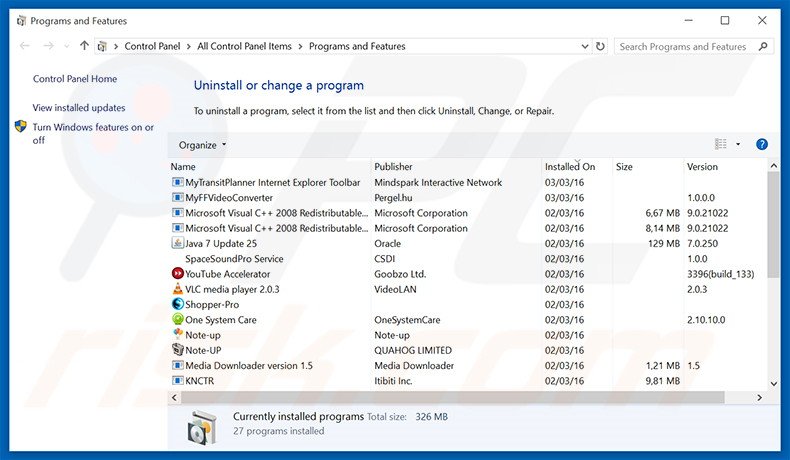Viewport: 790px width, 460px height.
Task: Click the vertical scrollbar up arrow
Action: tap(774, 166)
